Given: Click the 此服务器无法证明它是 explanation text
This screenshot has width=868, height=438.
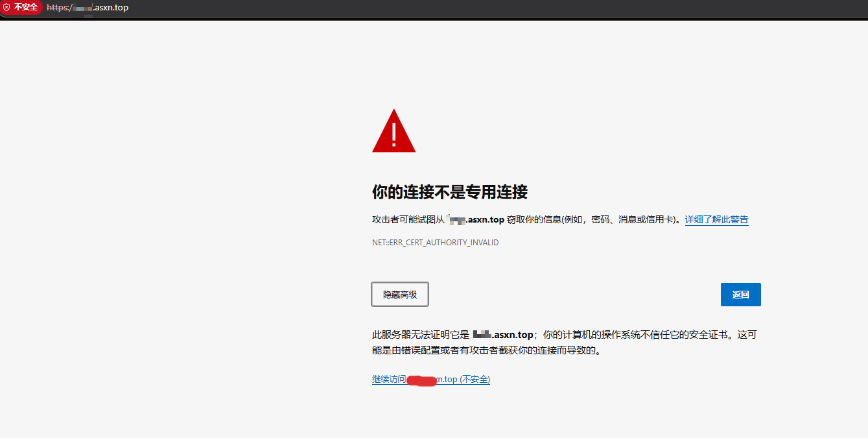Looking at the screenshot, I should click(420, 335).
